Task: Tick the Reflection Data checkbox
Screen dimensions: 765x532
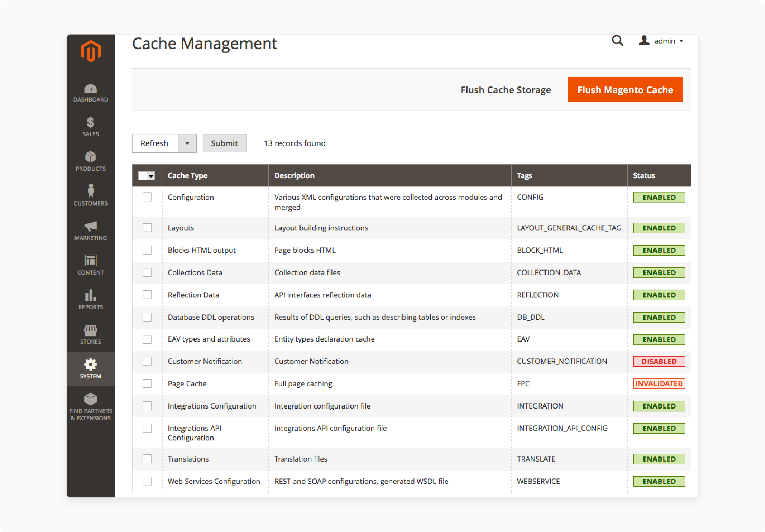Action: coord(147,294)
